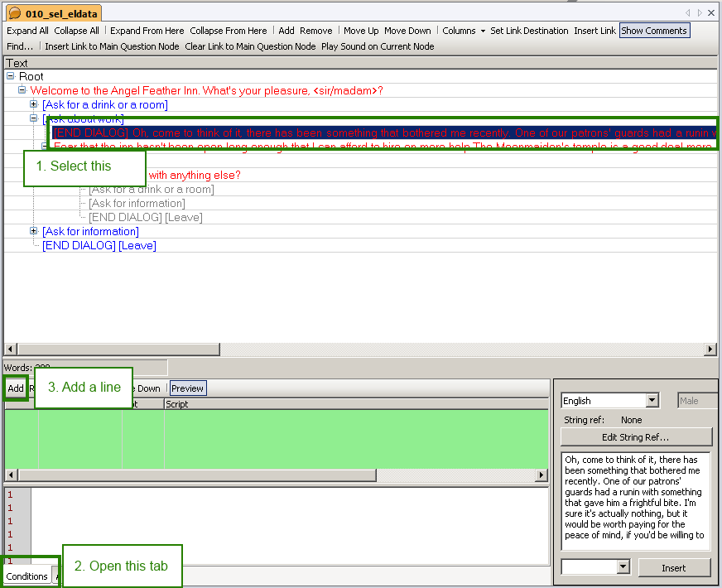Collapse the Root tree node
722x588 pixels.
click(11, 76)
